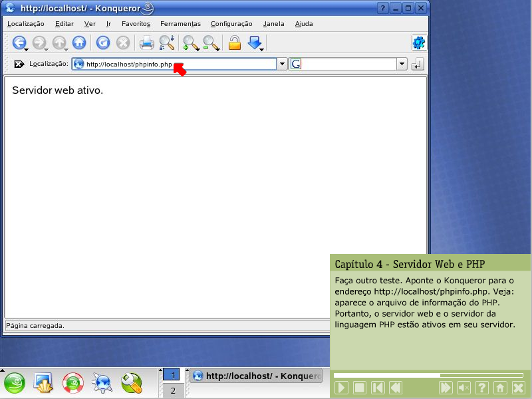Click the clear location bar icon

click(x=19, y=65)
